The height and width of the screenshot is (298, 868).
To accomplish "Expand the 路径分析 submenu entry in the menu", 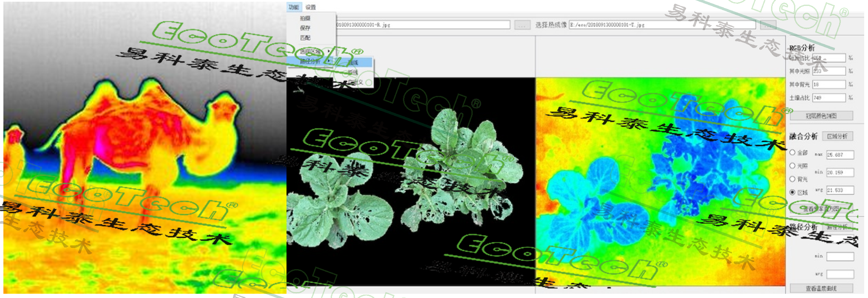I will click(311, 62).
